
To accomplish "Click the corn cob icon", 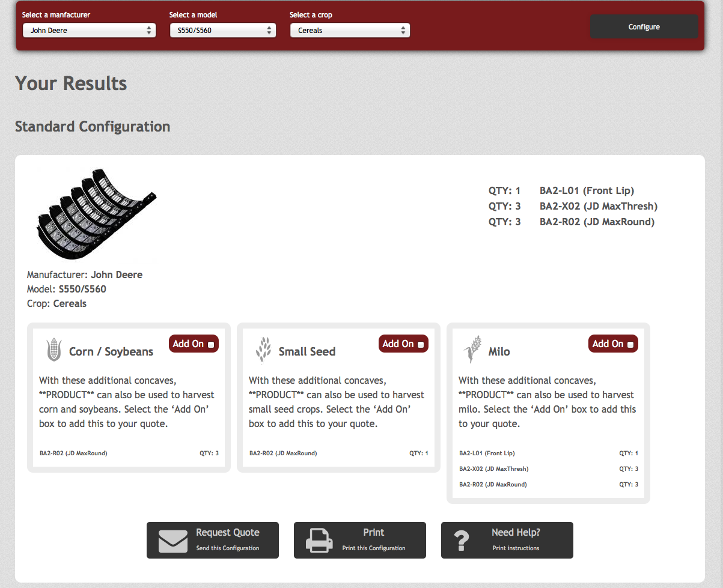I will point(54,350).
